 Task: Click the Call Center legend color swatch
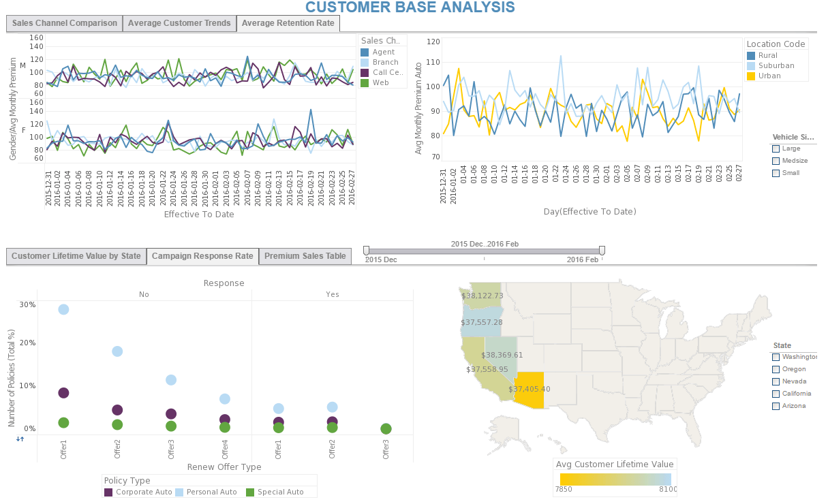365,72
